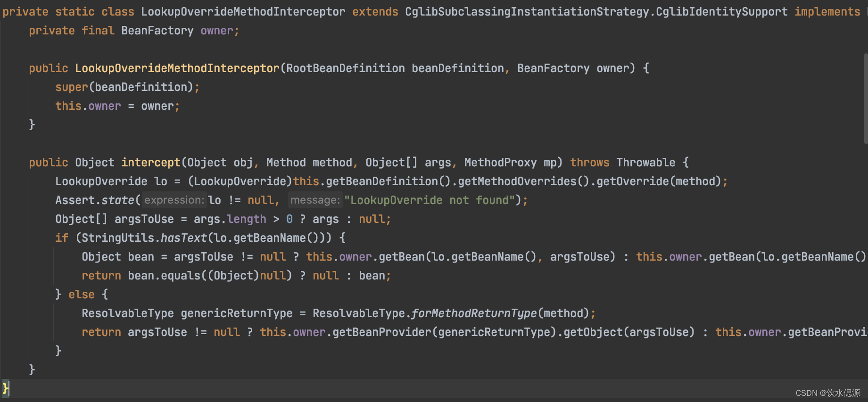The width and height of the screenshot is (868, 402).
Task: Click the 'implements' keyword on the first line
Action: [x=827, y=12]
